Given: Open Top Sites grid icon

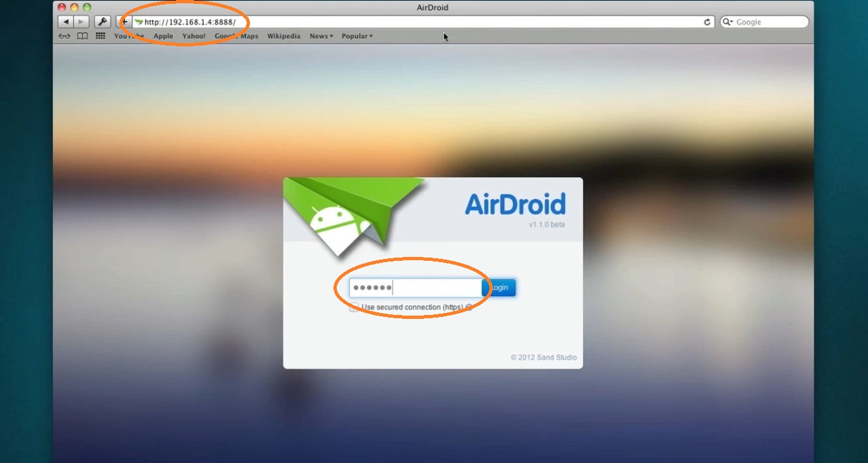Looking at the screenshot, I should tap(101, 37).
